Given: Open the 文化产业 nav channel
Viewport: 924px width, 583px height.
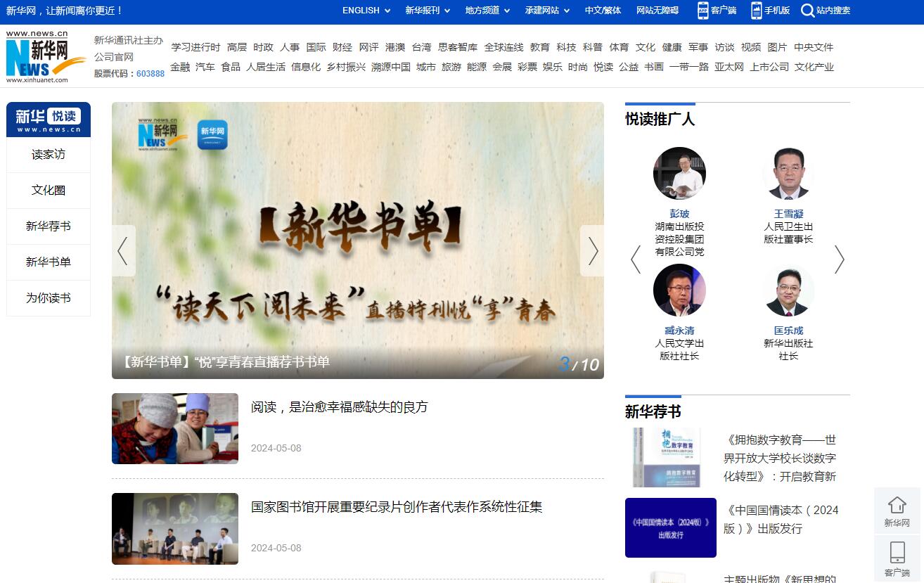Looking at the screenshot, I should 814,67.
